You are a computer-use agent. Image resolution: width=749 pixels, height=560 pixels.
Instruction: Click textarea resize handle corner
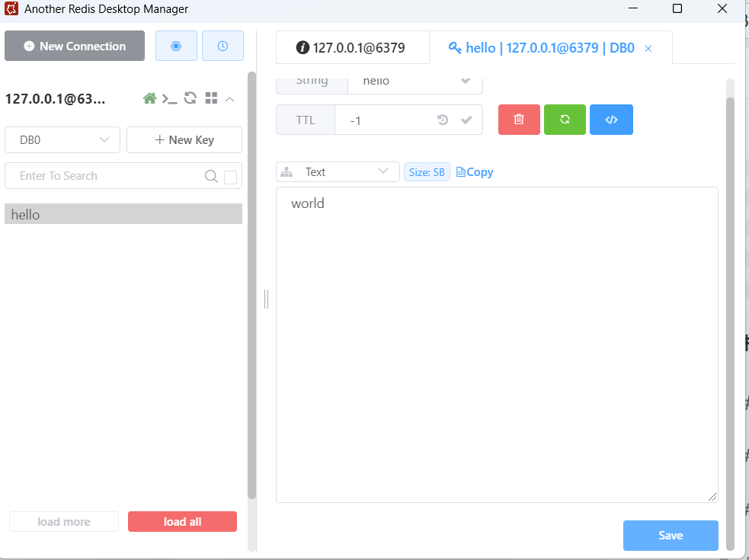[712, 497]
